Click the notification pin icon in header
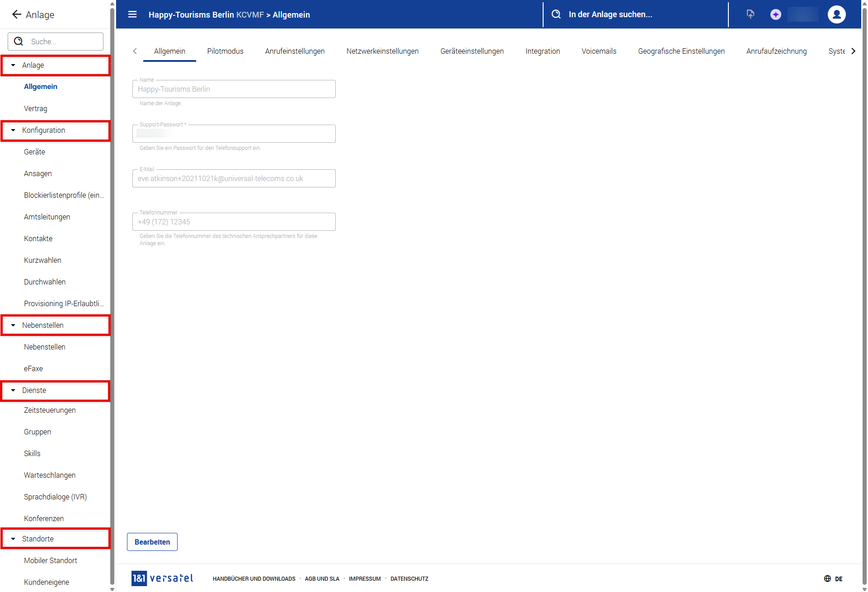The height and width of the screenshot is (592, 868). (751, 14)
